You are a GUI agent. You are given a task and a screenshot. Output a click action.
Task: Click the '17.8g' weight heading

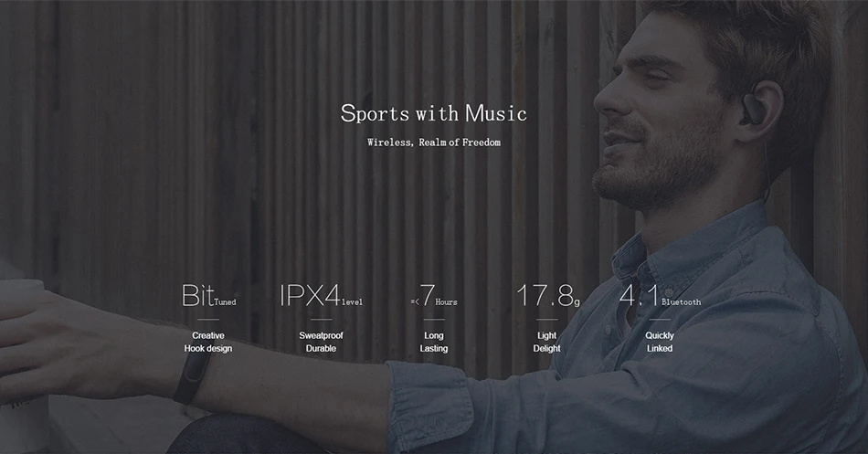point(548,296)
